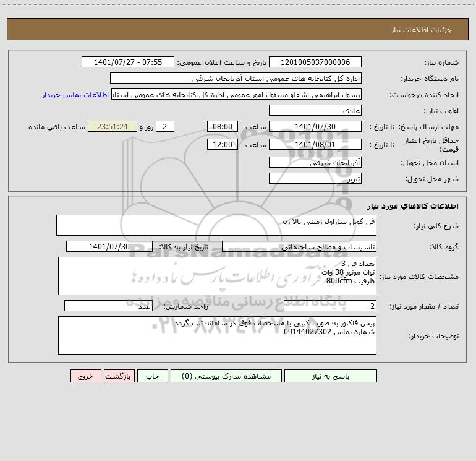This screenshot has width=476, height=461.
Task: Click the buyer organization name field
Action: 236,79
